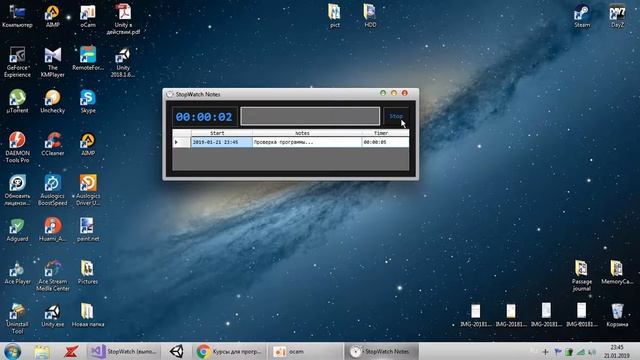Open the Skype desktop icon
Image resolution: width=640 pixels, height=360 pixels.
coord(88,101)
